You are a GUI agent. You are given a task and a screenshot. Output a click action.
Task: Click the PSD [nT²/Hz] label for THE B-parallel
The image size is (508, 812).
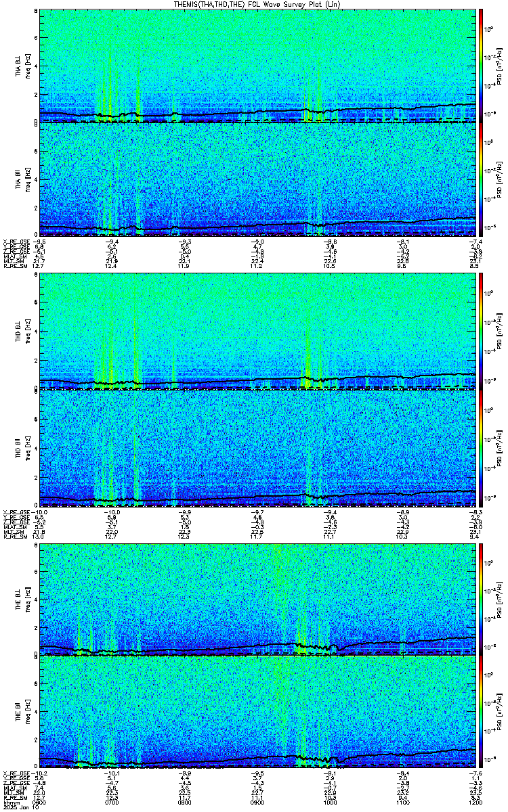tap(500, 713)
